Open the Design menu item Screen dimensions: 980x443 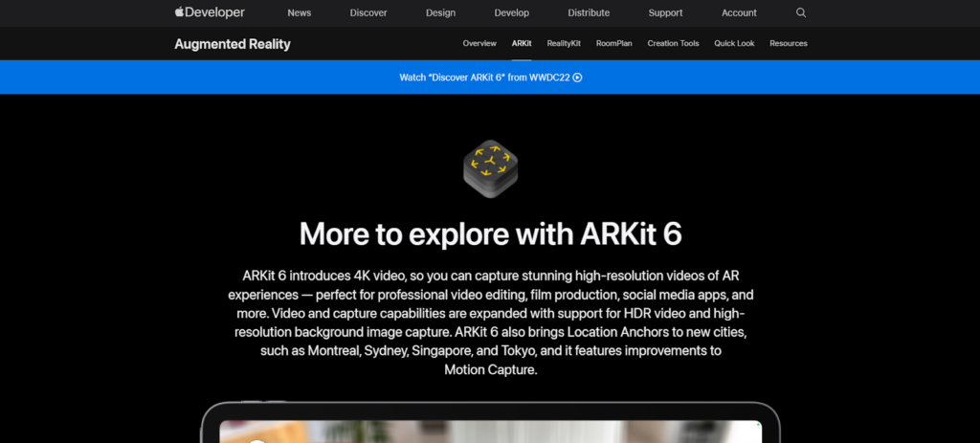coord(440,13)
